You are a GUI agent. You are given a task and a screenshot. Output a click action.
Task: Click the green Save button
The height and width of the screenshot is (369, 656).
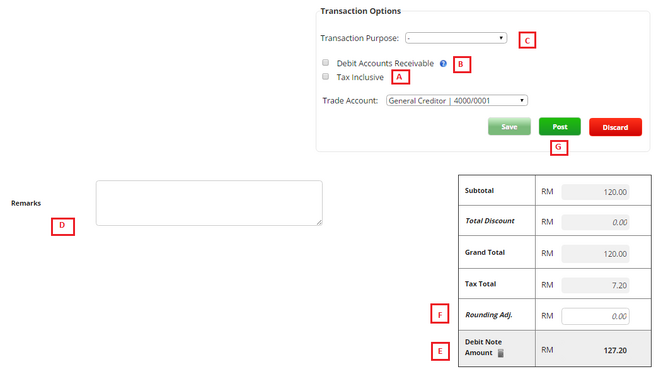pyautogui.click(x=509, y=127)
